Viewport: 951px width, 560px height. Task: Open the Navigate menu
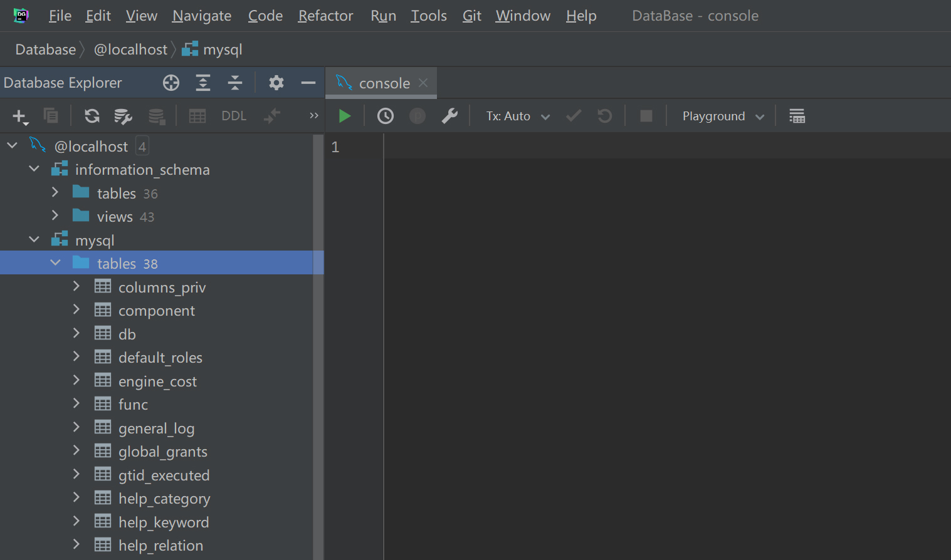[201, 16]
